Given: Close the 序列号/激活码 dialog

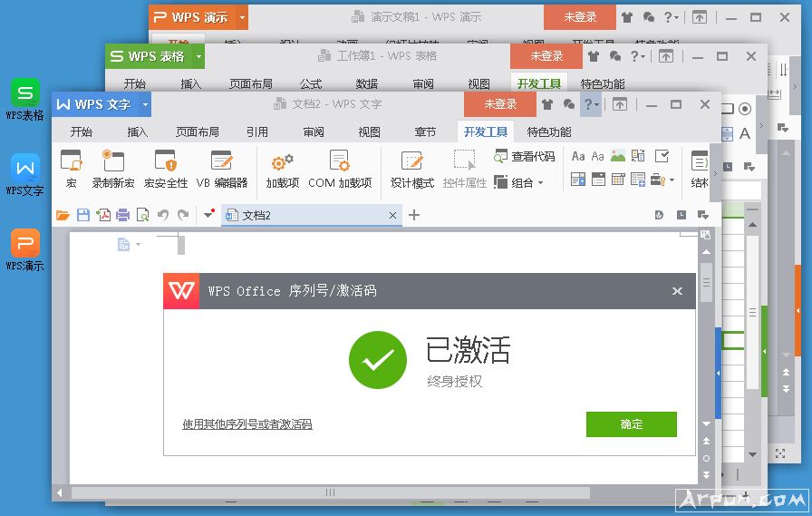Looking at the screenshot, I should [x=677, y=291].
